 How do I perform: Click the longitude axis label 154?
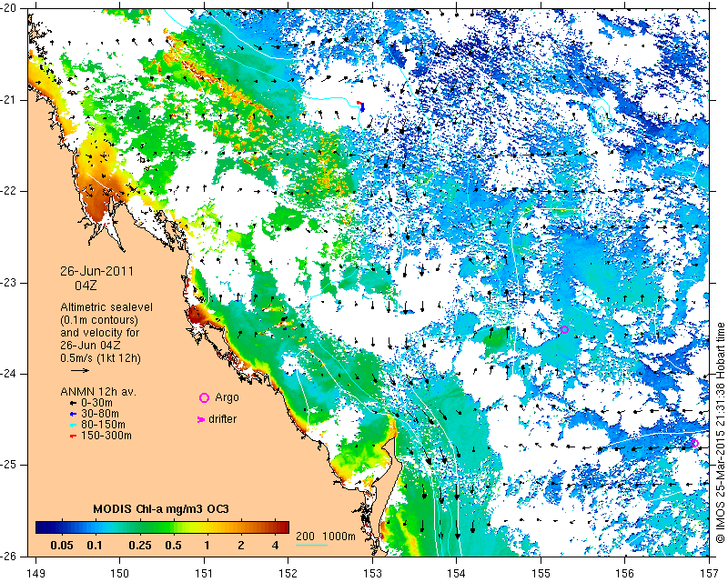tap(457, 573)
